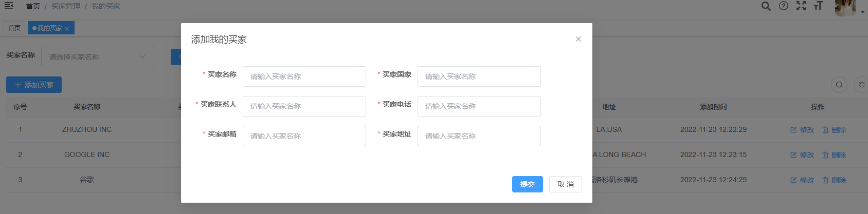Click 删除 for the GOOGLE INC row
868x214 pixels.
tap(834, 155)
